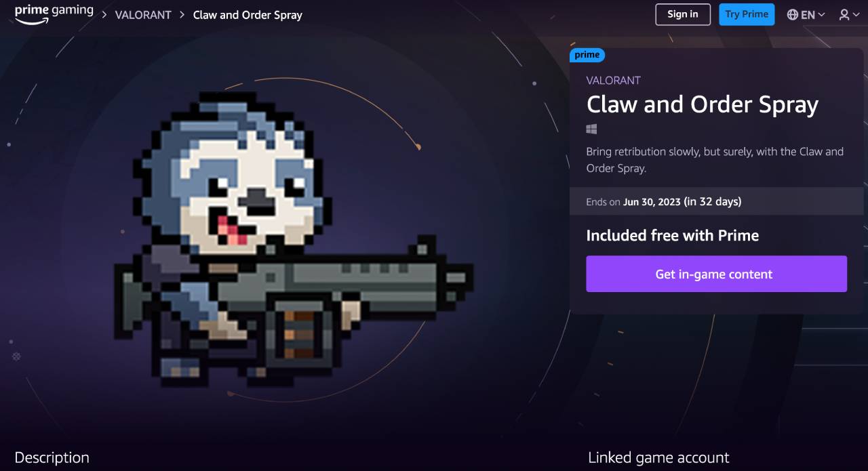Go to VALORANT breadcrumb

(x=143, y=14)
